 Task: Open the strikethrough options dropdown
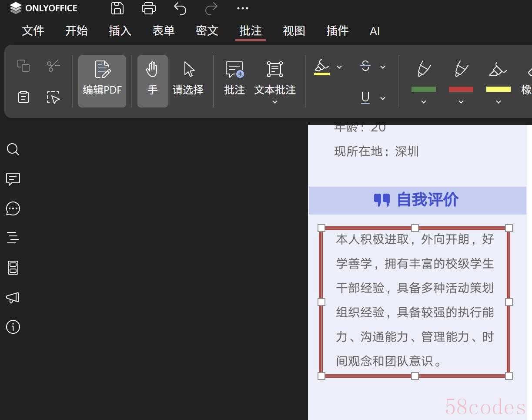pyautogui.click(x=383, y=67)
